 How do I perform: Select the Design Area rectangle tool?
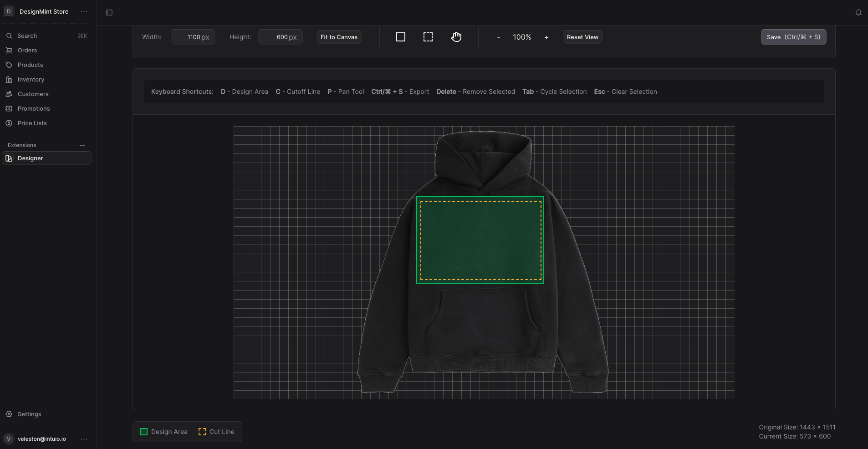coord(401,37)
